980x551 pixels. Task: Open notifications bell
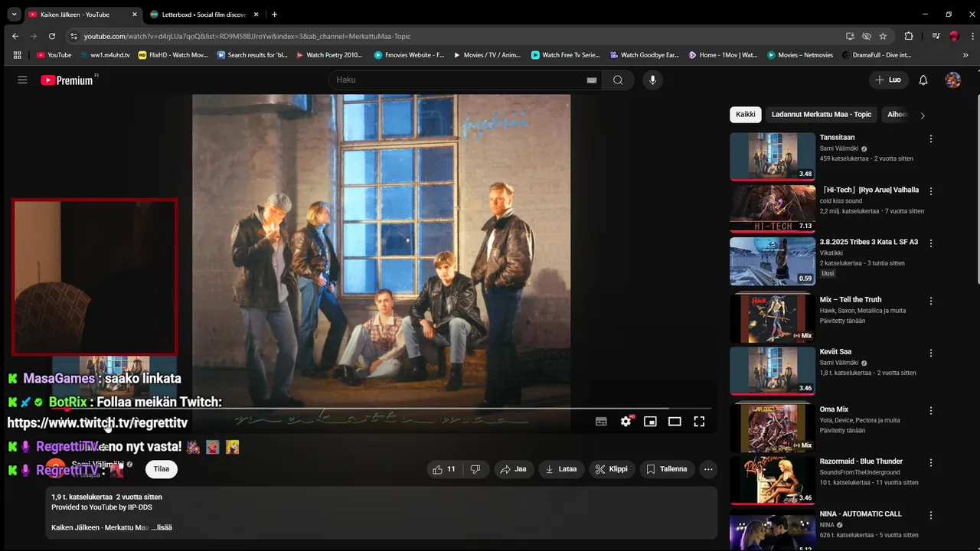(923, 80)
